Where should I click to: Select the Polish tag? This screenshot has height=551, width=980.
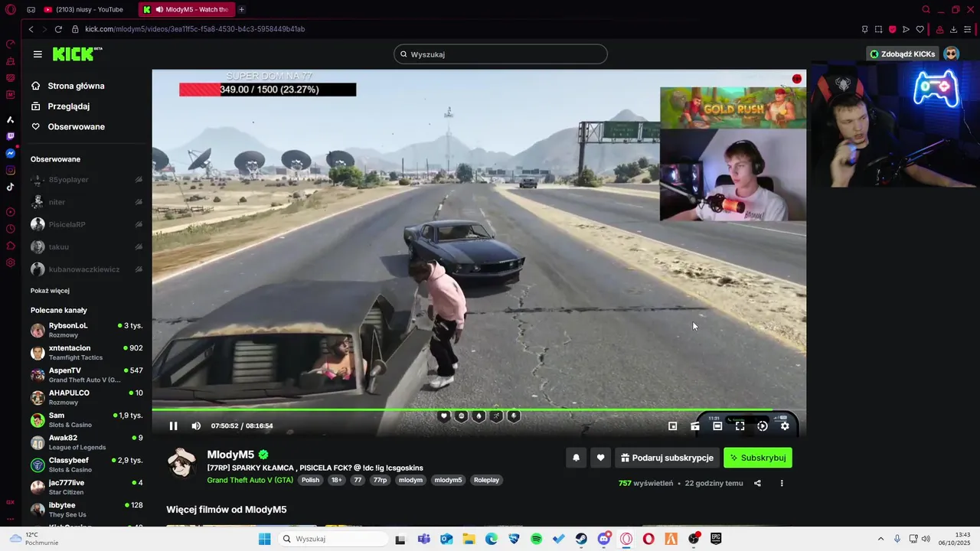pos(310,480)
